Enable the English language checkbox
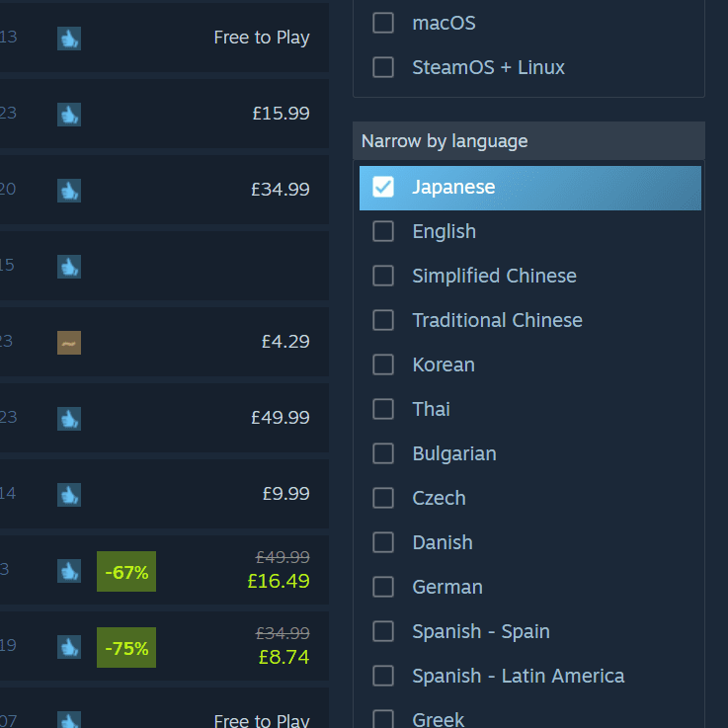This screenshot has height=728, width=728. click(x=383, y=231)
